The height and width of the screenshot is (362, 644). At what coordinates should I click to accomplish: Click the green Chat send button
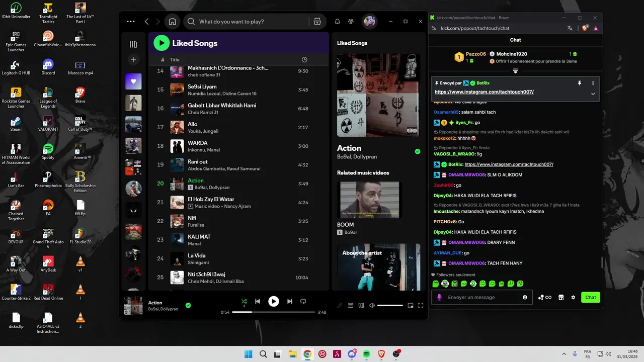coord(591,297)
